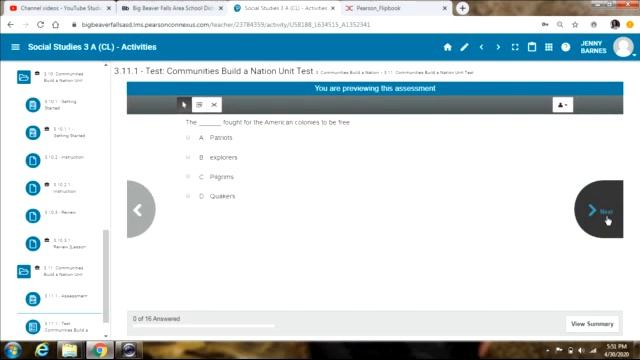Open the 3.11 Communities Build a Nation folder
This screenshot has width=640, height=360.
[24, 271]
